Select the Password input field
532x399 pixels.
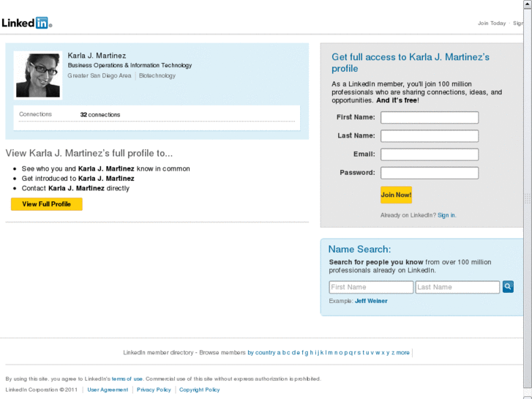[430, 173]
